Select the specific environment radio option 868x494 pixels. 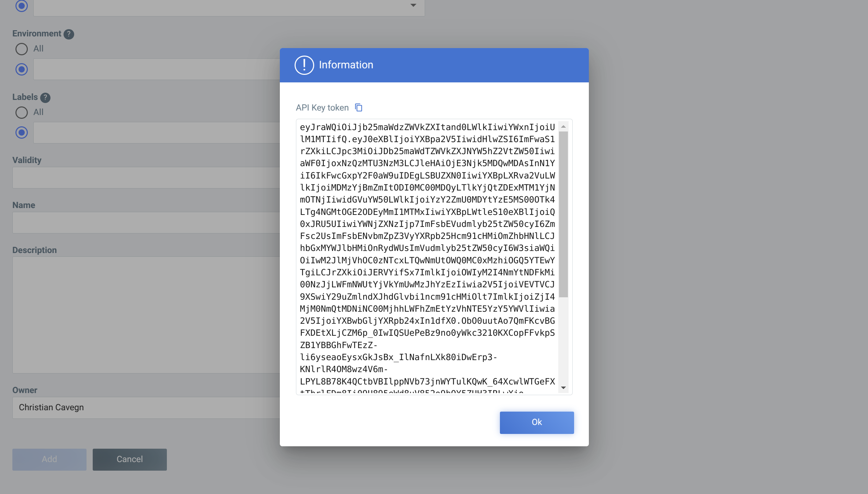point(21,69)
